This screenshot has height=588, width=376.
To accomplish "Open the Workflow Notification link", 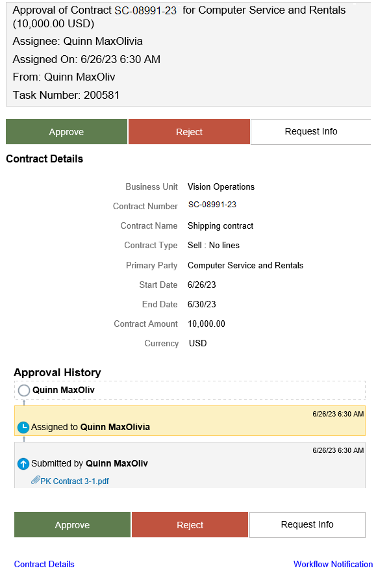I will (333, 564).
